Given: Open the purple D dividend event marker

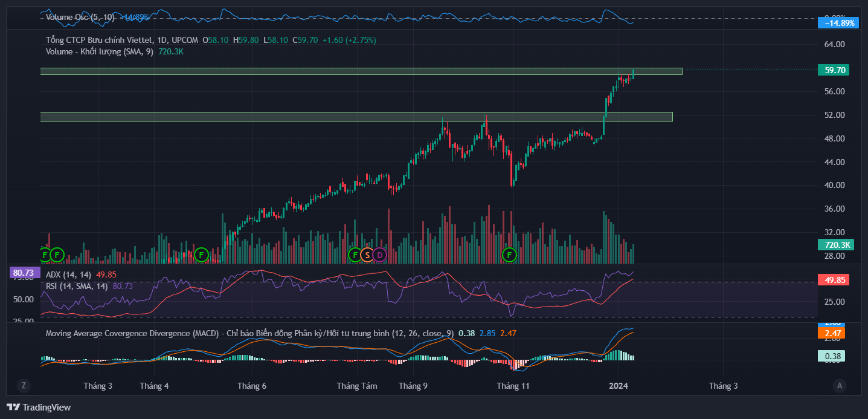Looking at the screenshot, I should pos(379,255).
